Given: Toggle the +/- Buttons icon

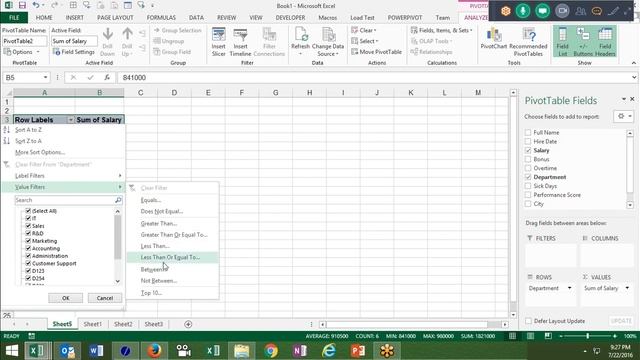Looking at the screenshot, I should click(x=583, y=42).
